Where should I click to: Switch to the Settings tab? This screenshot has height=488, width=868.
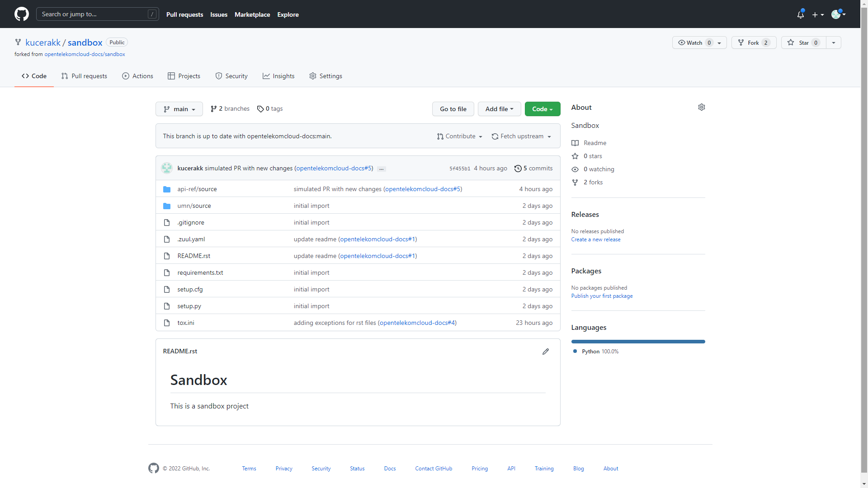pos(325,76)
